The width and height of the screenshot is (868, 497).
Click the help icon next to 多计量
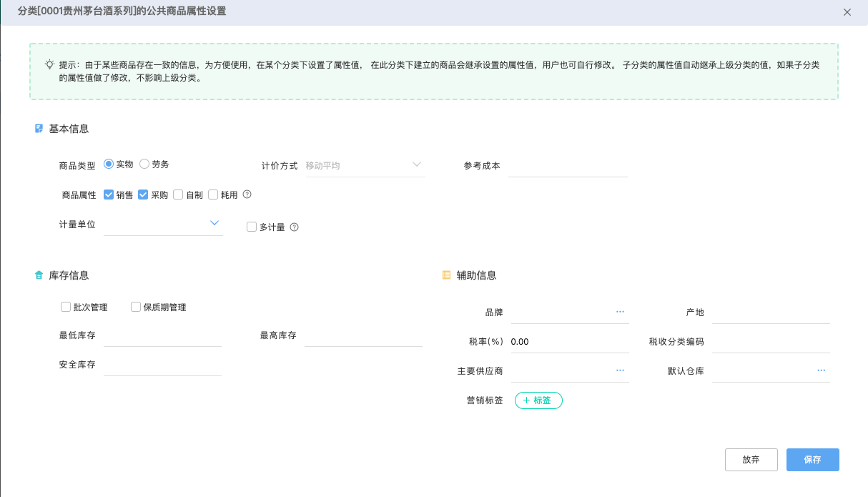[x=294, y=227]
